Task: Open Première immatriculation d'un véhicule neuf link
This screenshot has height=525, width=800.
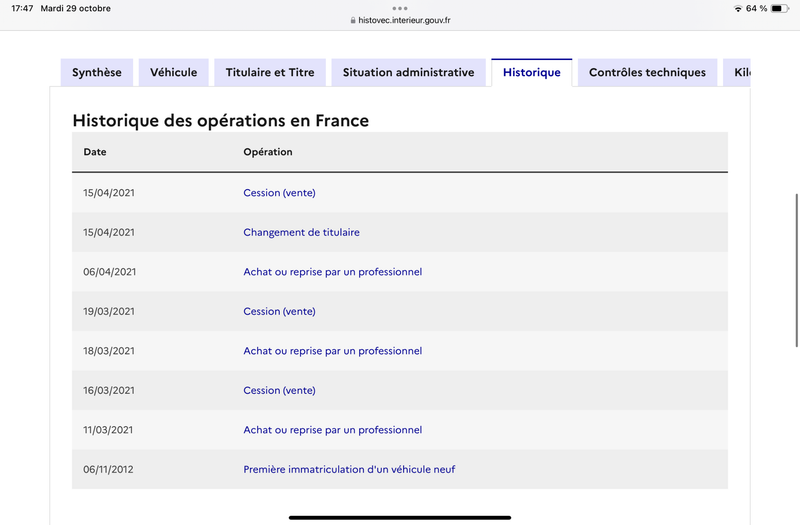Action: (x=349, y=469)
